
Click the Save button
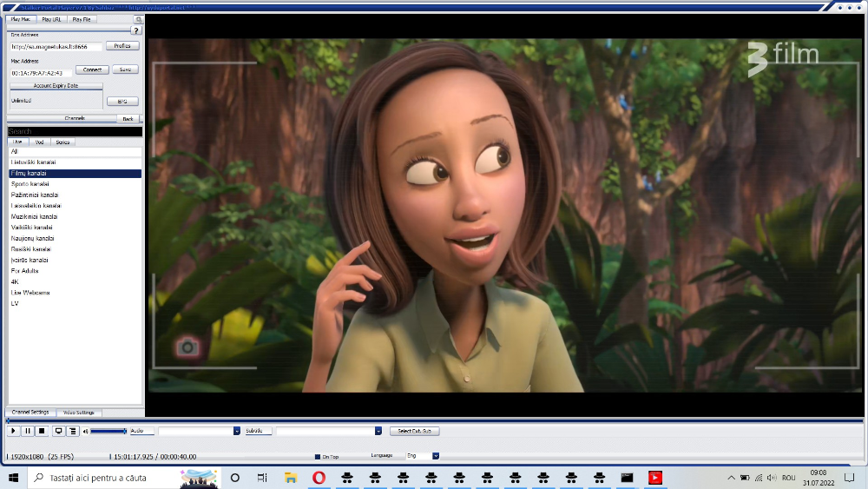pos(125,69)
